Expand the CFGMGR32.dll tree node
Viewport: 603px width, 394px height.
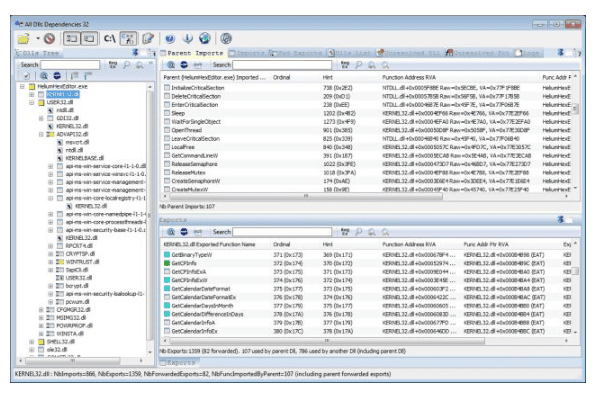[41, 309]
